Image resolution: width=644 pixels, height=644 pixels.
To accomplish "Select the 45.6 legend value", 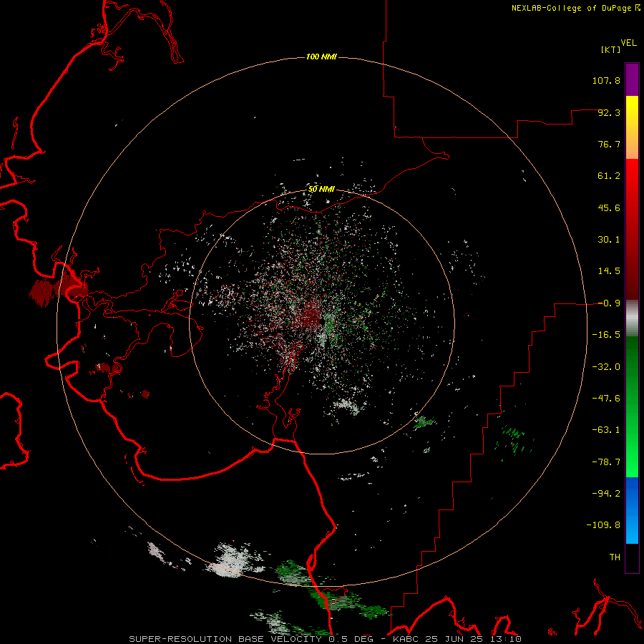I will click(x=609, y=208).
